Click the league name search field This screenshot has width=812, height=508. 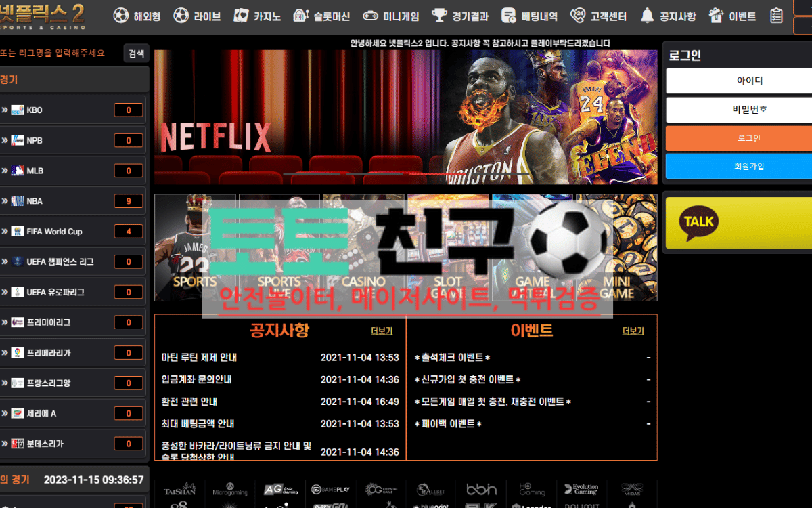click(60, 53)
